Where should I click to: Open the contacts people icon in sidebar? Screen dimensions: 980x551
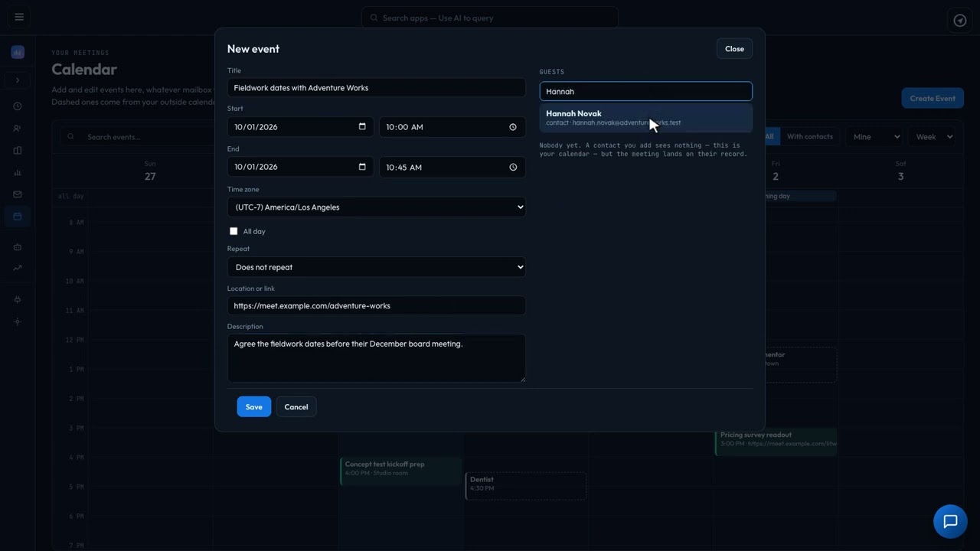(18, 129)
